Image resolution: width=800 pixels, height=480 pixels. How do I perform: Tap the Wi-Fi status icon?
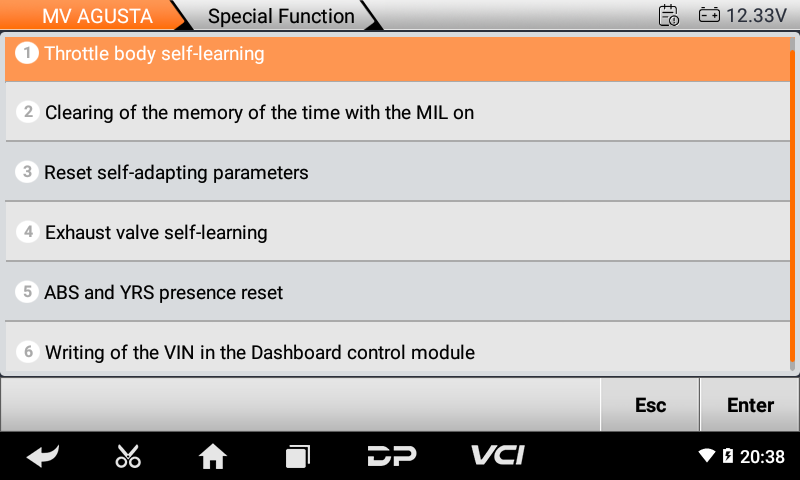707,456
